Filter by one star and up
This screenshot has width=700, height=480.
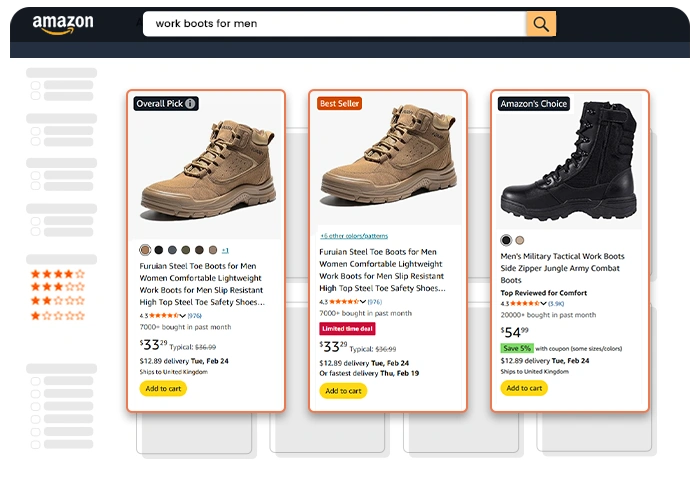(x=58, y=315)
